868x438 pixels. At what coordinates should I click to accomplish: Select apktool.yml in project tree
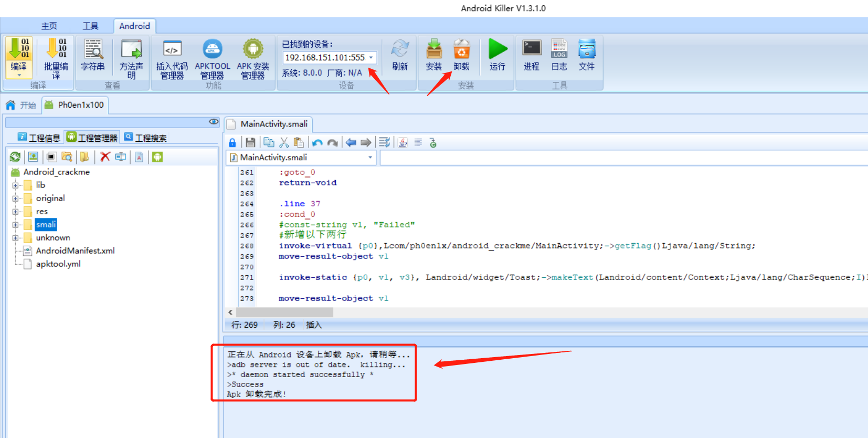click(58, 264)
